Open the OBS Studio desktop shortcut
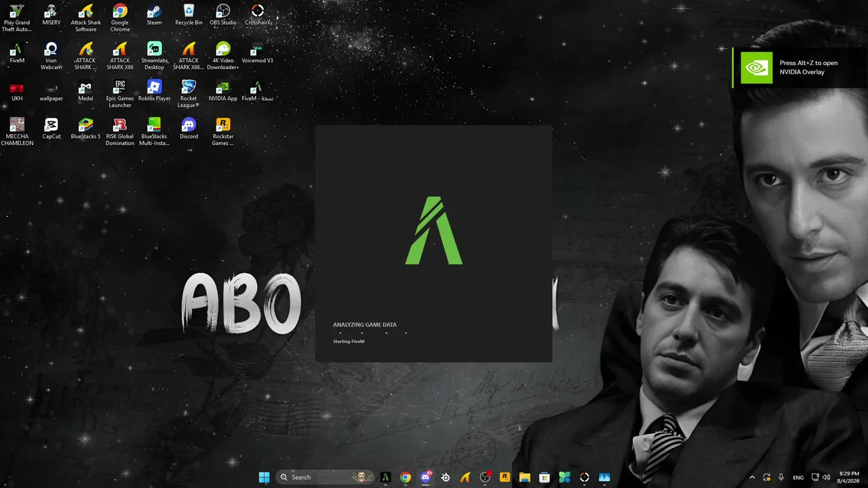The width and height of the screenshot is (868, 488). click(x=223, y=15)
